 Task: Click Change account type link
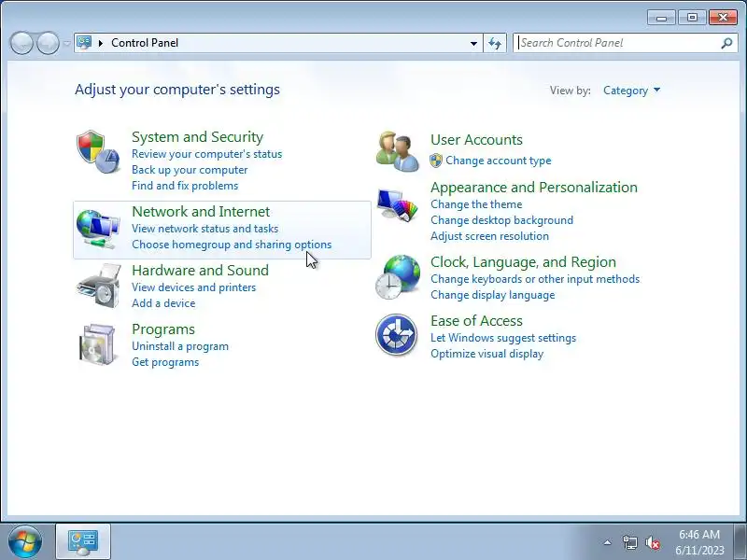click(x=499, y=161)
